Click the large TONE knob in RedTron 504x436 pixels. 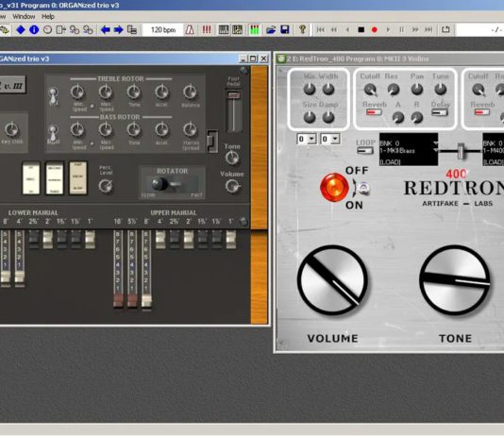[x=455, y=280]
